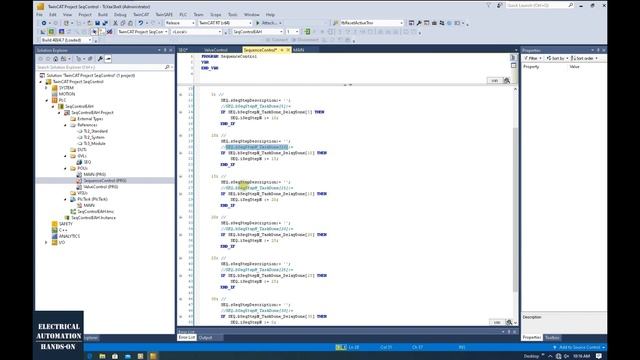
Task: Switch to the ValveControl editor tab
Action: click(216, 50)
